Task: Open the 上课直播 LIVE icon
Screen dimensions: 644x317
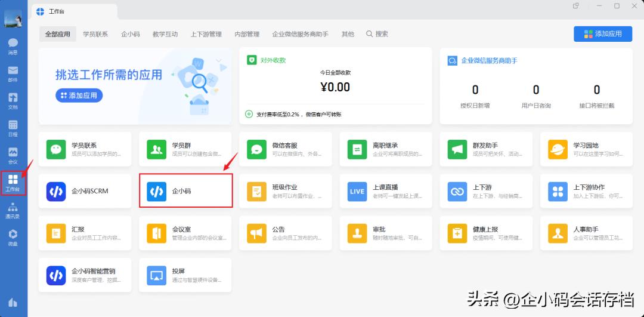Action: click(357, 191)
